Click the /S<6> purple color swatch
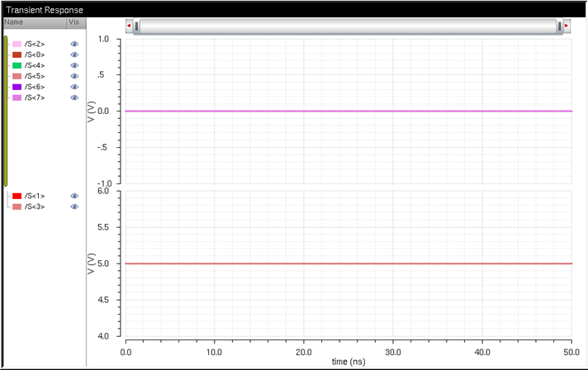 [17, 87]
